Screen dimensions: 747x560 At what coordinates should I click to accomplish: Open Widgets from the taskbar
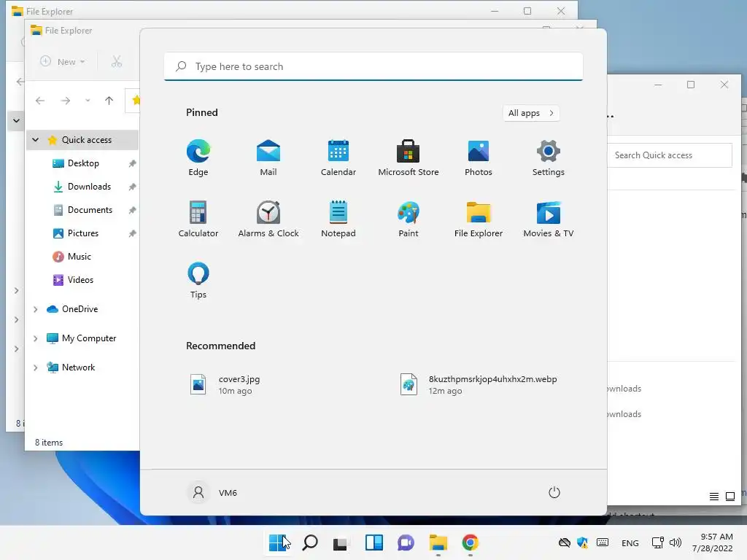click(x=374, y=542)
